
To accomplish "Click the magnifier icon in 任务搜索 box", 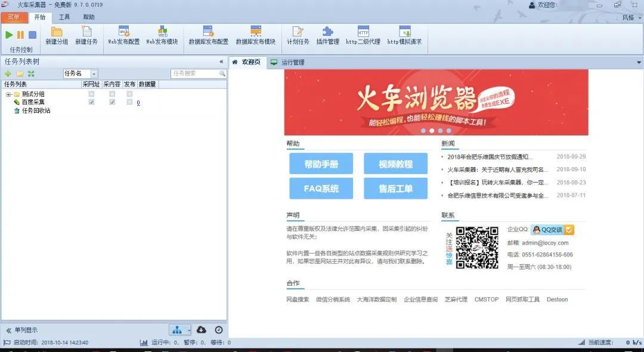I will pos(222,73).
